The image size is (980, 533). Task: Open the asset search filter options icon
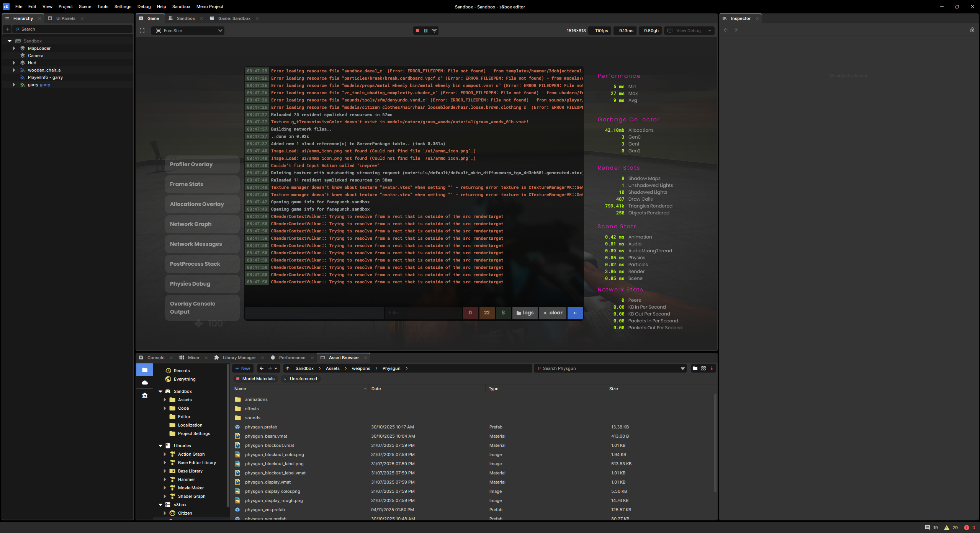(683, 368)
